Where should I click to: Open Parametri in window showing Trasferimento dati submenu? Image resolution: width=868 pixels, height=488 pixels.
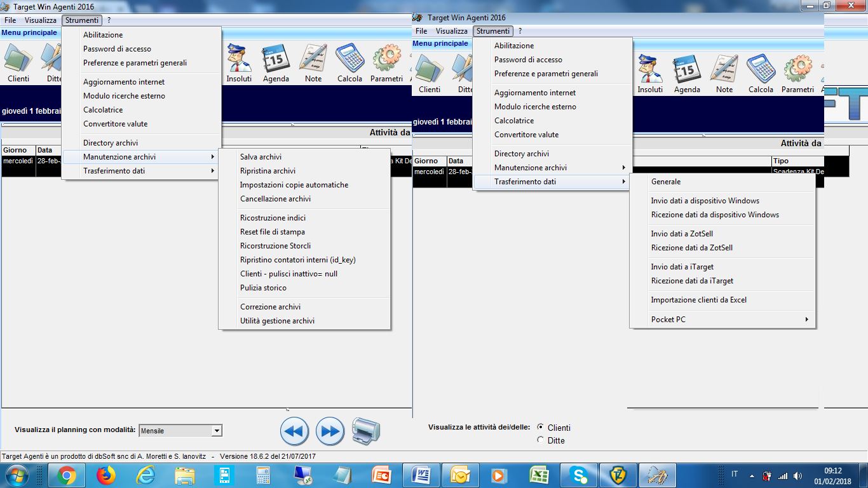click(798, 74)
